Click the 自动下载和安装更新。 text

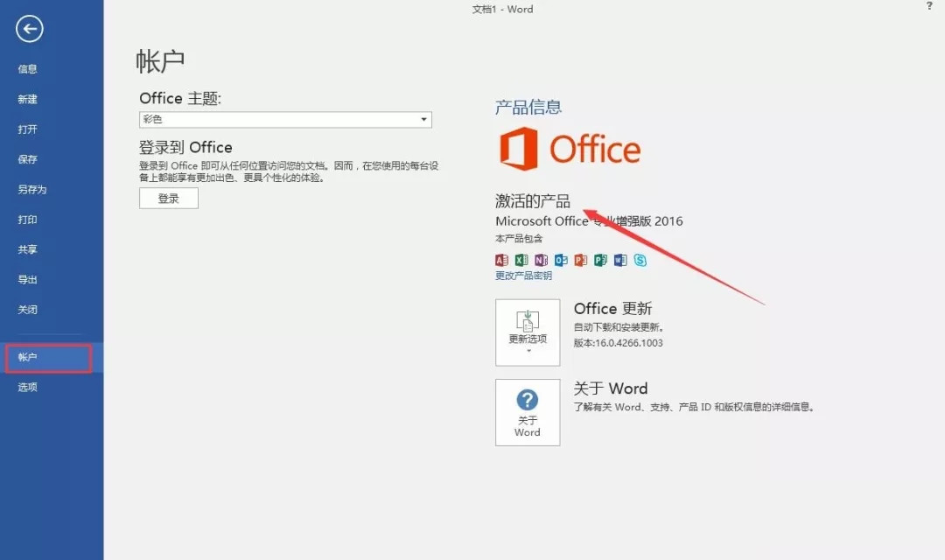pyautogui.click(x=619, y=327)
